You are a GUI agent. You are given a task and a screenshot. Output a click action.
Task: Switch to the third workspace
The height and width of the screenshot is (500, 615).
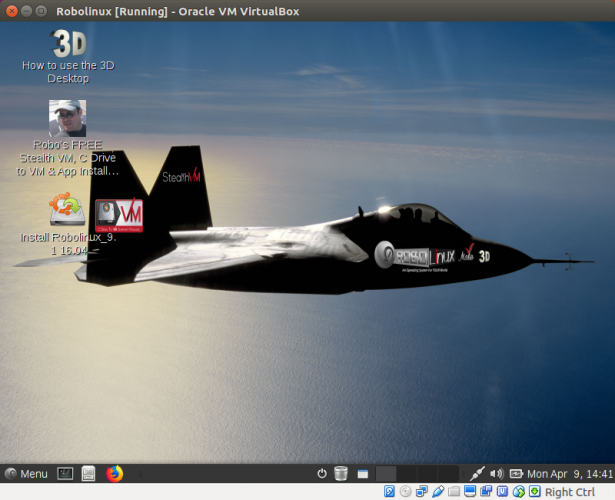click(427, 474)
